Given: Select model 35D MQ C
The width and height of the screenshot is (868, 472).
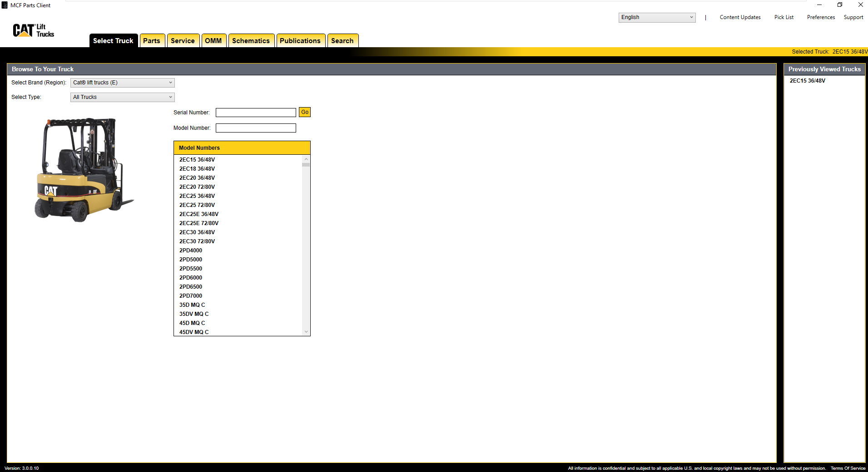Looking at the screenshot, I should pos(192,305).
